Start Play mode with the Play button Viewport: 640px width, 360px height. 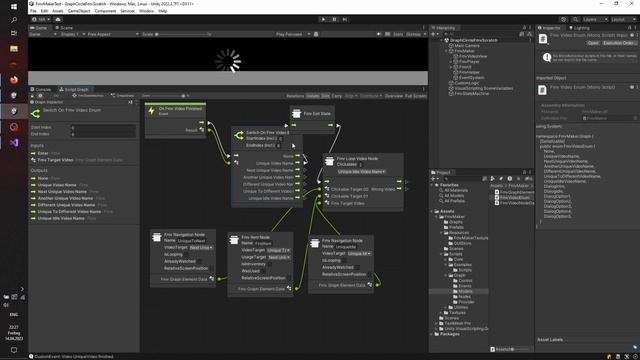point(324,19)
